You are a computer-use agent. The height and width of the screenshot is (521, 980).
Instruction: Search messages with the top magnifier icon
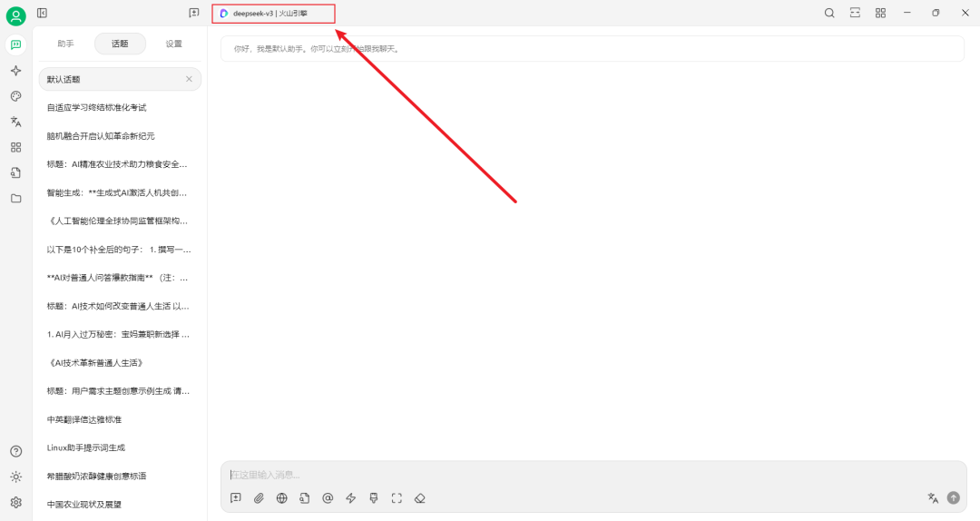point(829,13)
